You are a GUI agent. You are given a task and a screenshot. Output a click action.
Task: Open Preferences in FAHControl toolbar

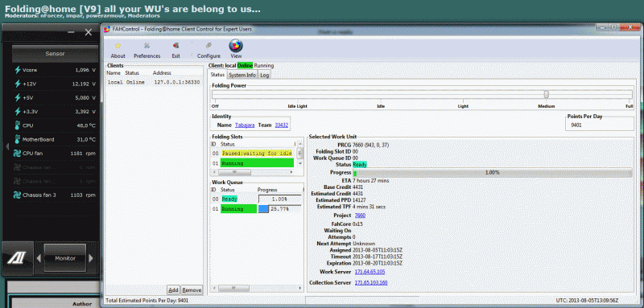point(147,46)
